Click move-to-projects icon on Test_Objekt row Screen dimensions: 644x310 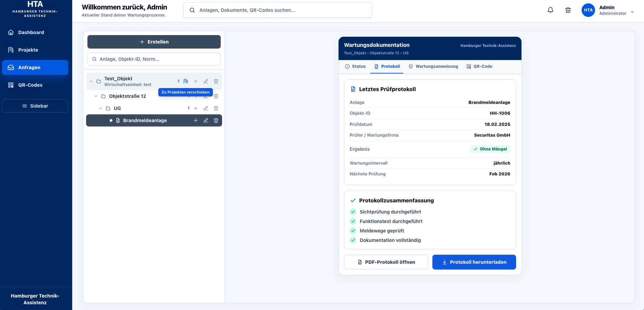point(186,81)
